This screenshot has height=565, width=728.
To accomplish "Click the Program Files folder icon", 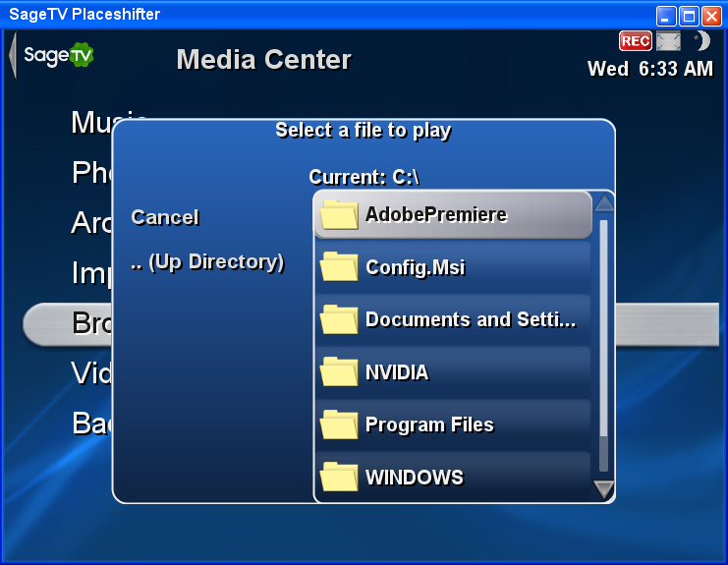I will coord(339,424).
